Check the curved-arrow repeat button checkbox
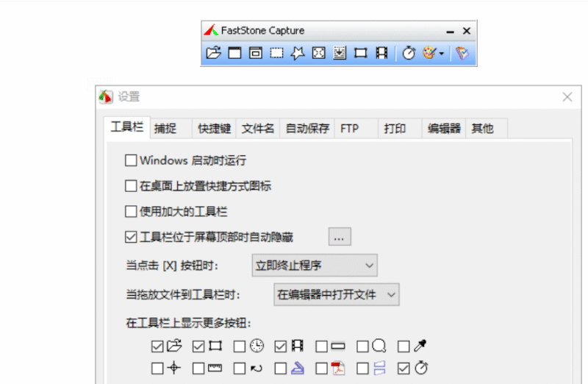The width and height of the screenshot is (588, 384). click(240, 369)
